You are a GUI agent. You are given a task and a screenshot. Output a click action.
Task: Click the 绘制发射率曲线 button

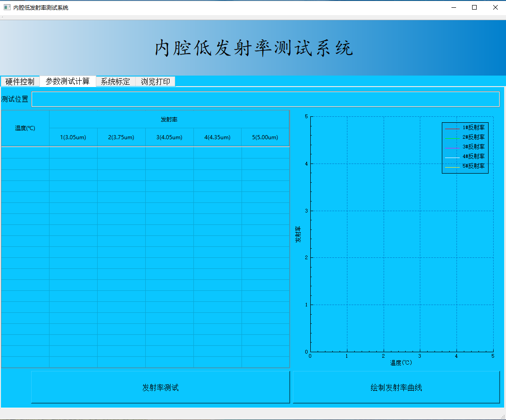coord(396,387)
